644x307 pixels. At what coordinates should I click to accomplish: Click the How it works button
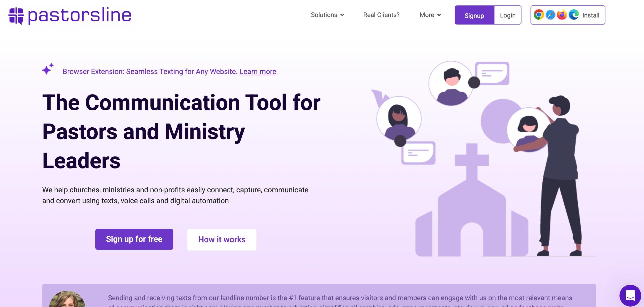(x=222, y=239)
